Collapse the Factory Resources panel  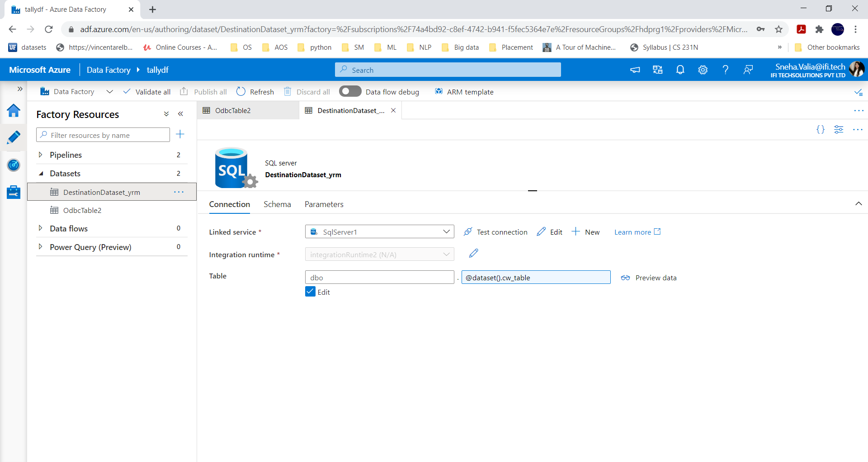tap(181, 114)
